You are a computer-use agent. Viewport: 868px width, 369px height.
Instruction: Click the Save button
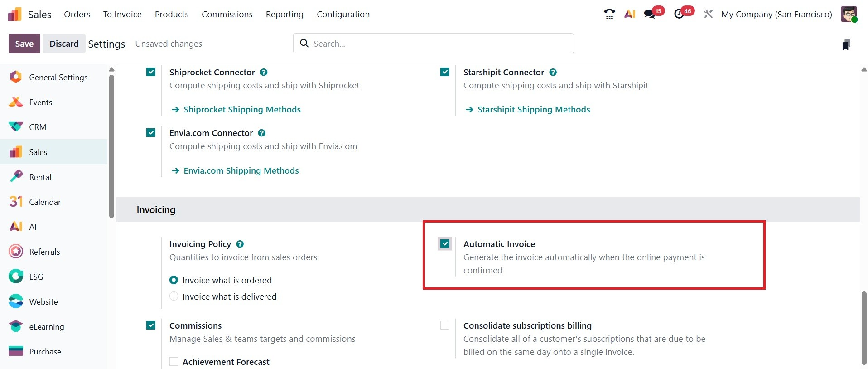click(24, 44)
